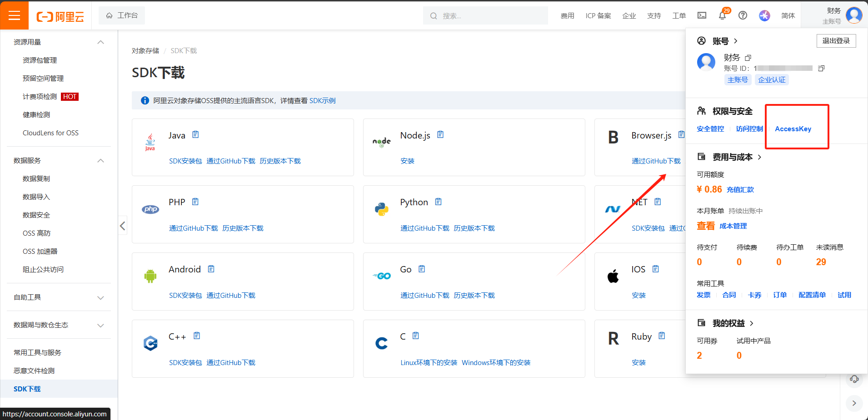The height and width of the screenshot is (420, 868).
Task: Expand the 账号 panel arrow
Action: 736,41
